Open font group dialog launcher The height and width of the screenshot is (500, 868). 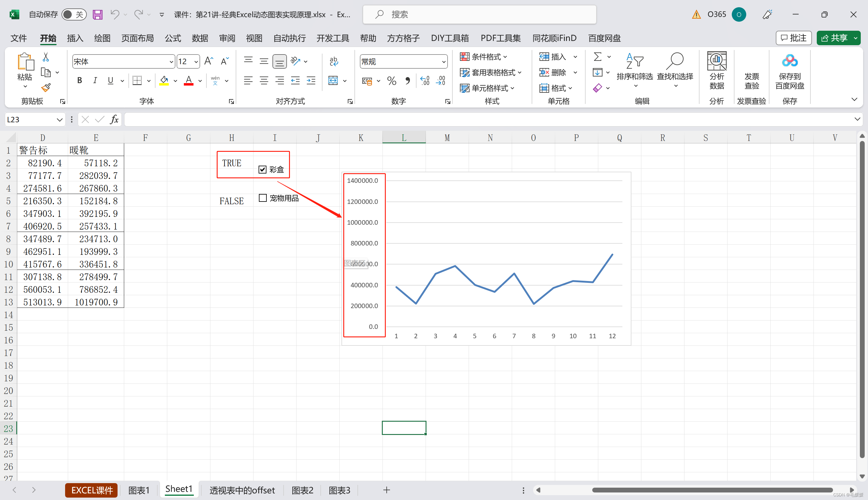pos(231,101)
